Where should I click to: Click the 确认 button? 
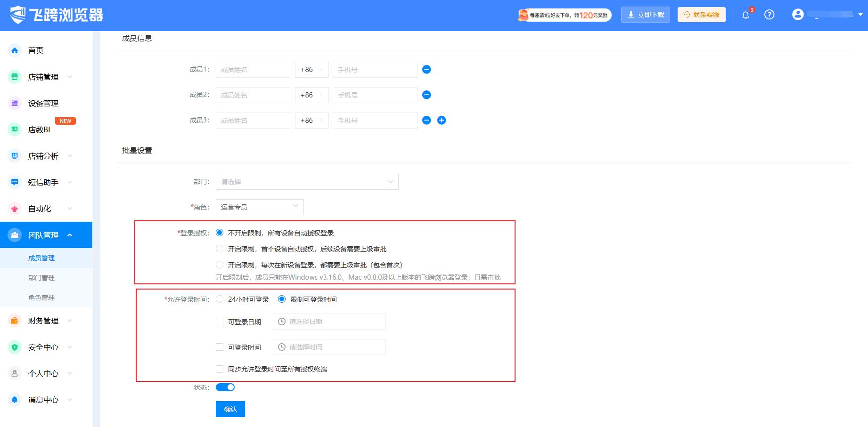point(230,409)
